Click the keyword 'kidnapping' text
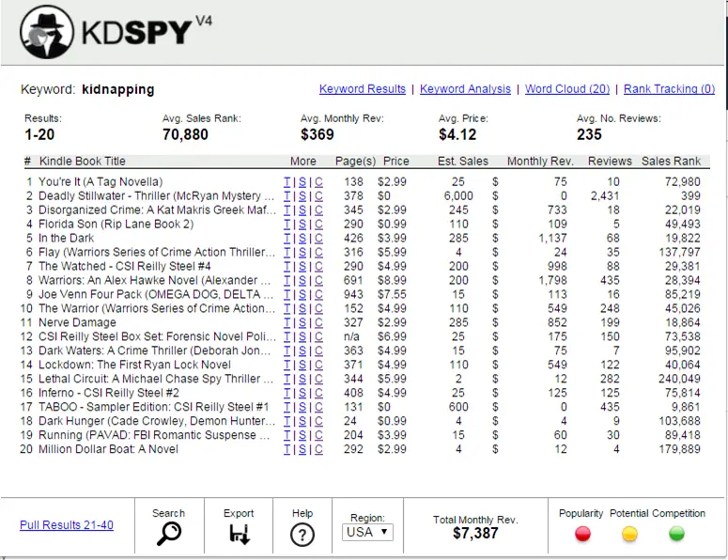 [118, 89]
